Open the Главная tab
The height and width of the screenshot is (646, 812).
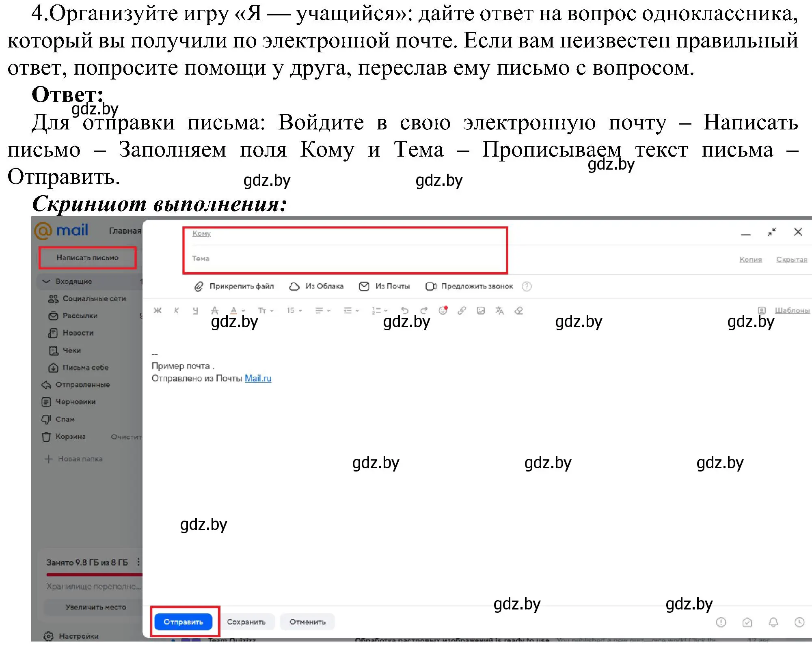pos(125,231)
